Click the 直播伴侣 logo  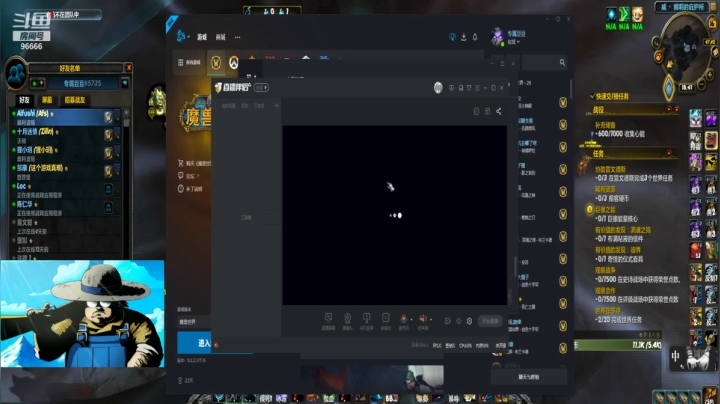[x=232, y=87]
